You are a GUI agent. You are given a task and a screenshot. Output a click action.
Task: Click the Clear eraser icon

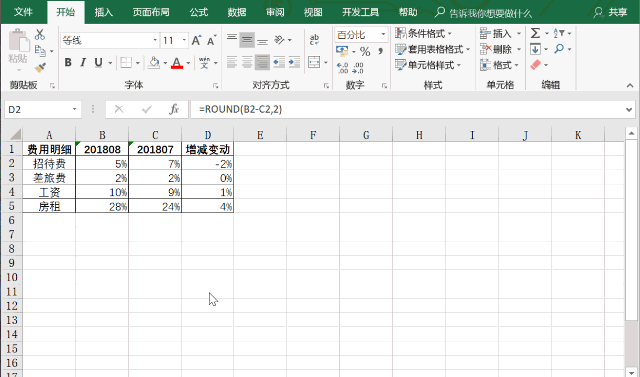click(536, 65)
